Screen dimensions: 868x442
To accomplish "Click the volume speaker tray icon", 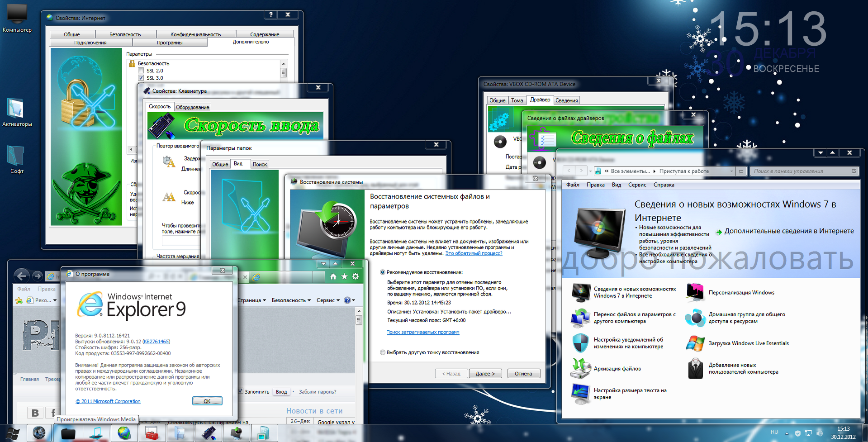I will tap(820, 433).
